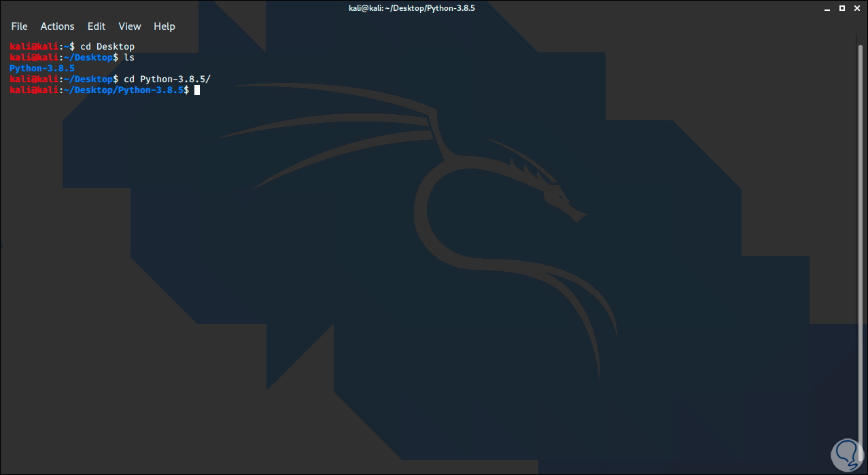868x475 pixels.
Task: Click the window title kali@kali: ~/Desktop/Python-3.8.5
Action: tap(411, 7)
